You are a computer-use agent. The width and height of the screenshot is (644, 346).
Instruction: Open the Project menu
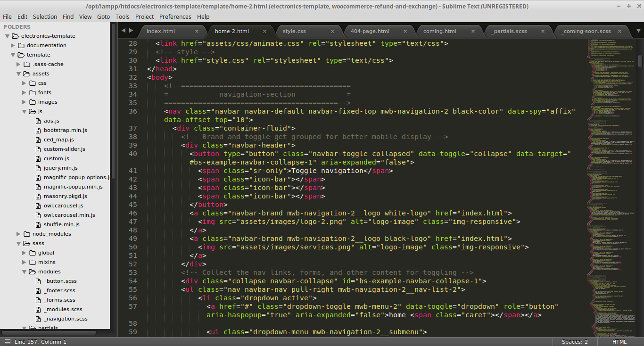point(144,16)
